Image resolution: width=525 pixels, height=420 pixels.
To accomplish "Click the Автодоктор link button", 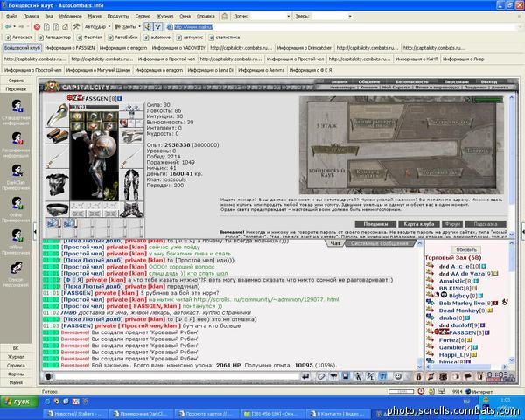I will pyautogui.click(x=54, y=37).
